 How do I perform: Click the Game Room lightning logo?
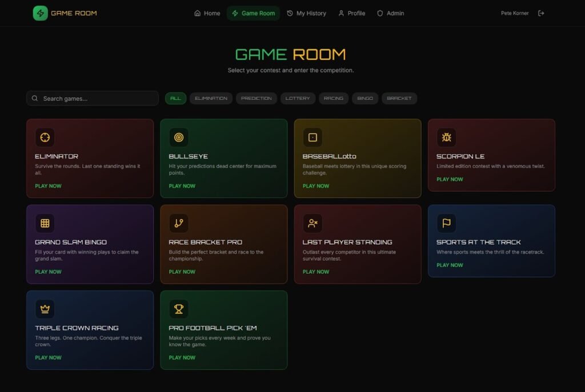[40, 13]
